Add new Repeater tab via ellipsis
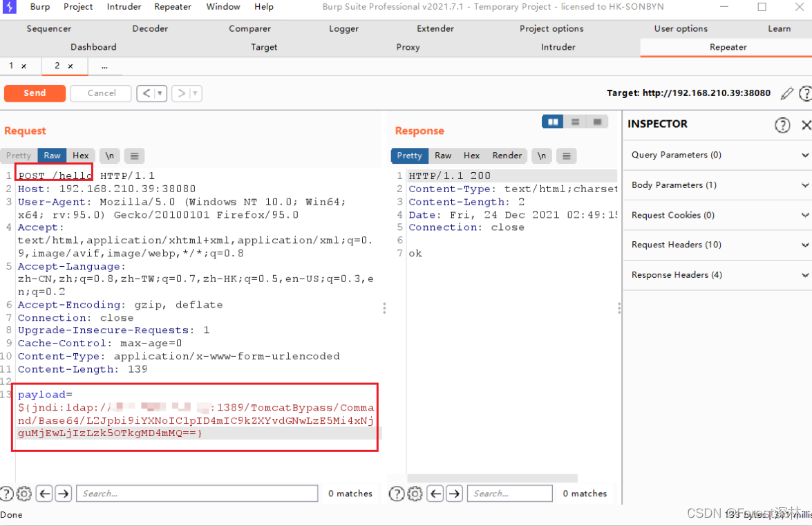This screenshot has width=812, height=526. click(104, 66)
